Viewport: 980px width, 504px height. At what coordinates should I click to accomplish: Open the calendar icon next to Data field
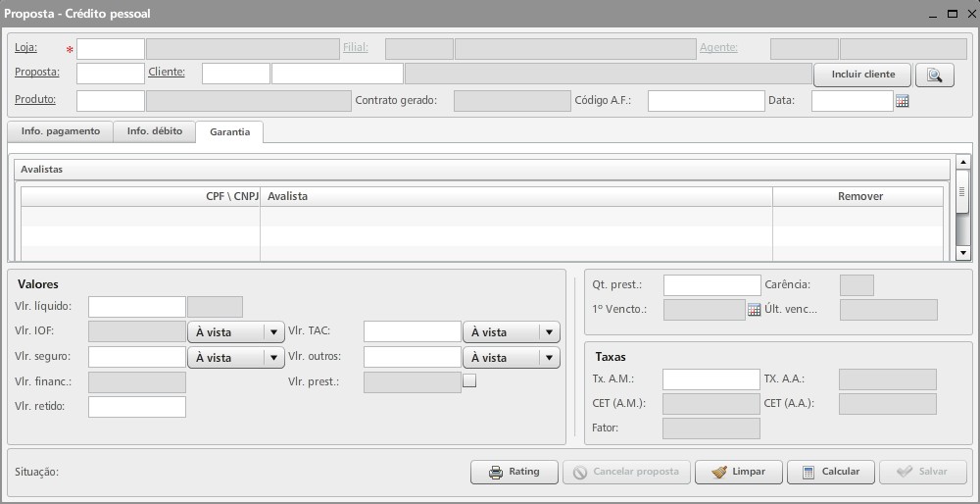[x=902, y=101]
